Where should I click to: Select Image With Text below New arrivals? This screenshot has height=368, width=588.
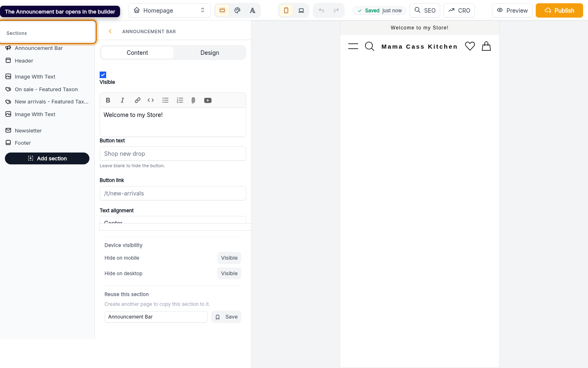point(47,114)
